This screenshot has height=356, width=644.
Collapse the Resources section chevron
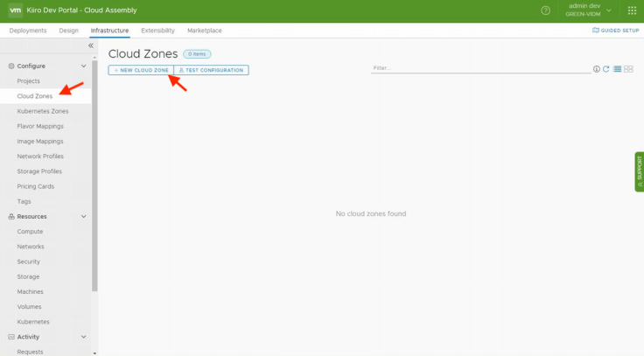83,216
